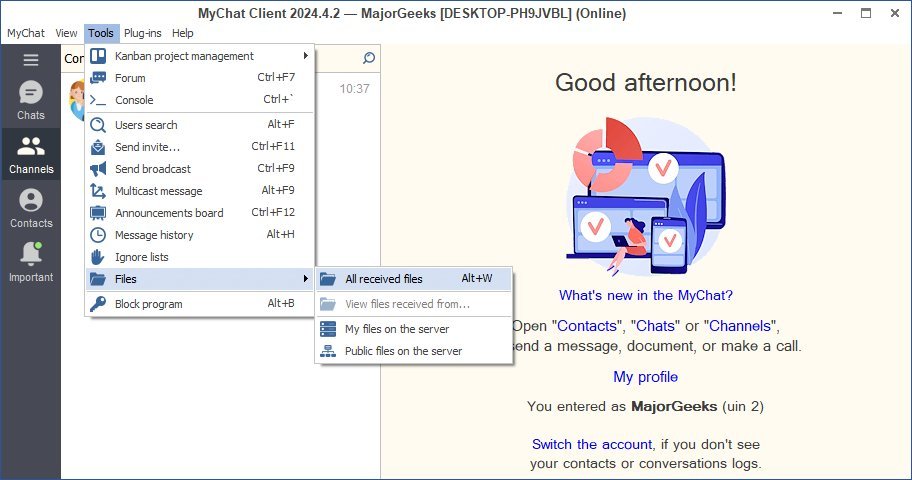The height and width of the screenshot is (480, 912).
Task: Choose Multicast message menu entry
Action: pos(200,191)
